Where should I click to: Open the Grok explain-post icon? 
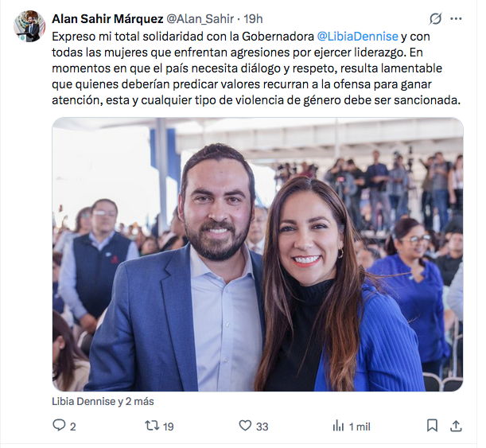[x=435, y=19]
